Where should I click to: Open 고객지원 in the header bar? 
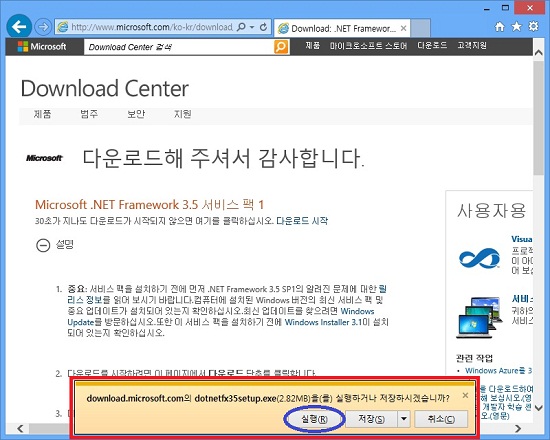click(x=472, y=46)
